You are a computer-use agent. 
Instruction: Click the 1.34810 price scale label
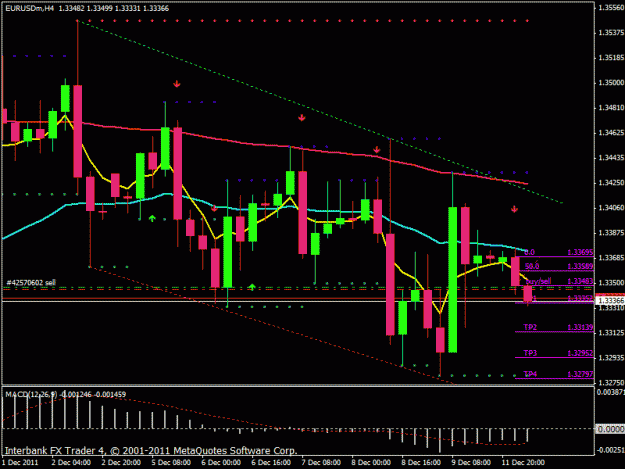[x=611, y=108]
